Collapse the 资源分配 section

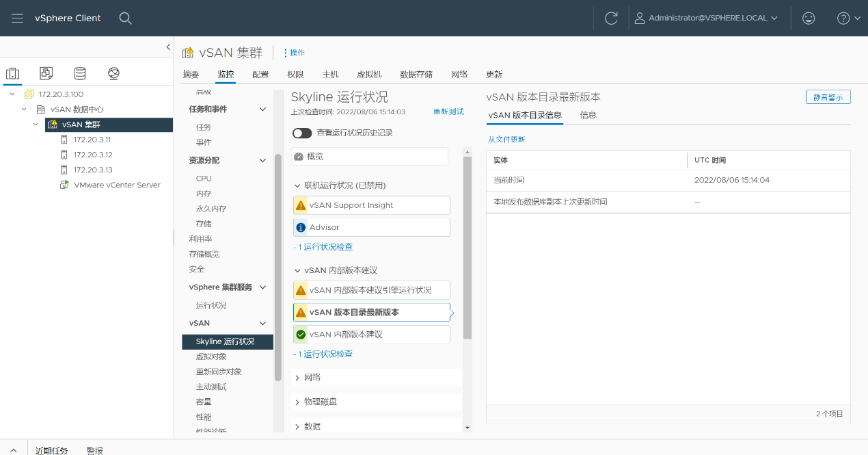click(262, 160)
